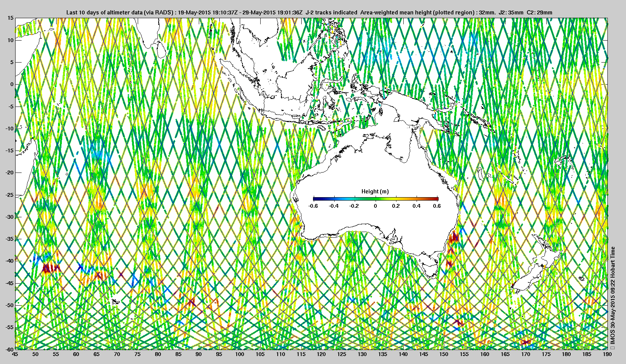Image resolution: width=626 pixels, height=364 pixels.
Task: Click the y-axis tick label -60
Action: point(9,349)
